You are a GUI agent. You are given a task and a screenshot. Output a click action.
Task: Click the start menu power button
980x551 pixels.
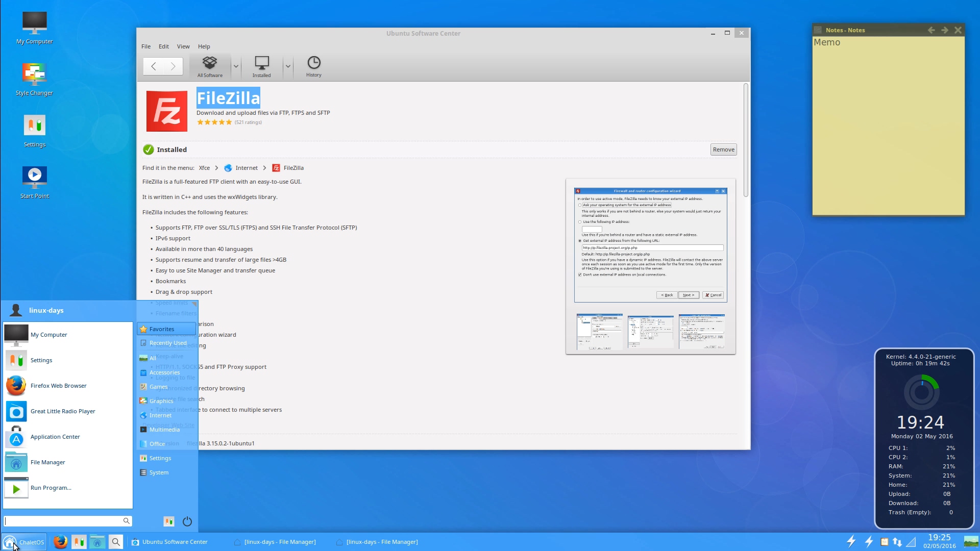click(x=187, y=521)
